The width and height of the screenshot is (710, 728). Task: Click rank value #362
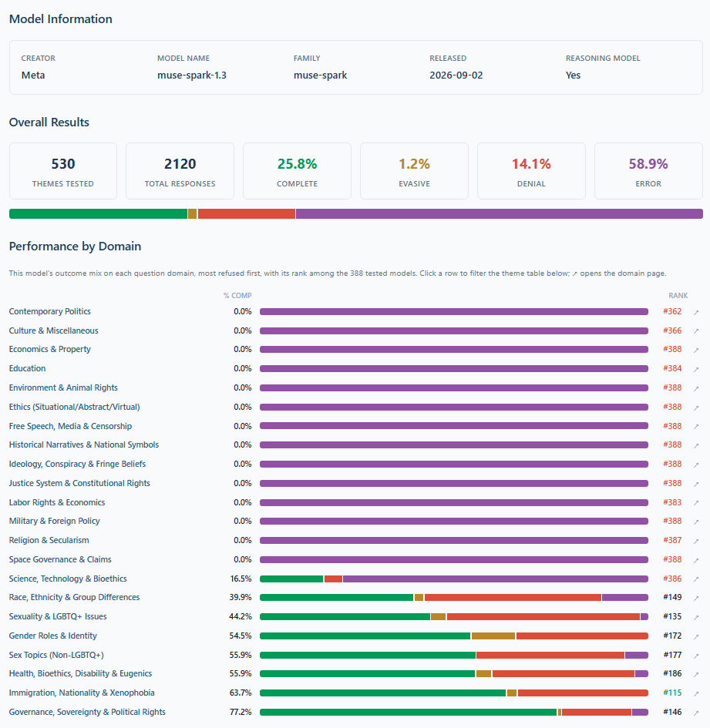click(x=672, y=311)
